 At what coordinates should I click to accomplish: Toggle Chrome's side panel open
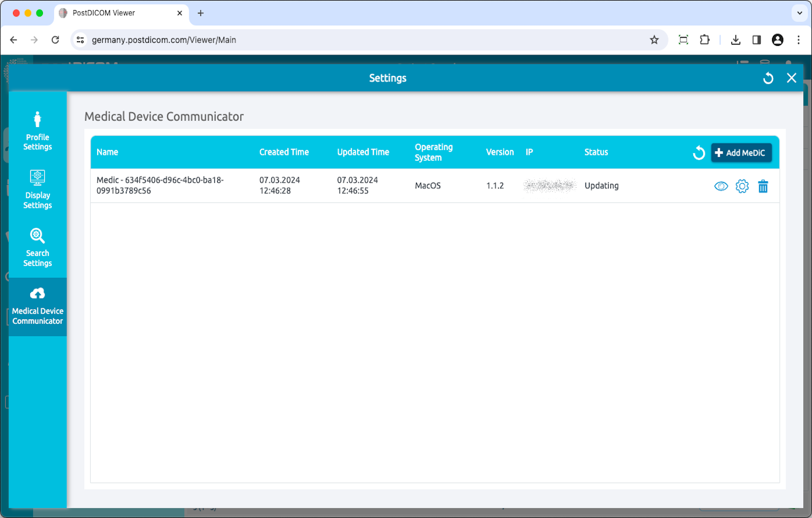tap(757, 39)
